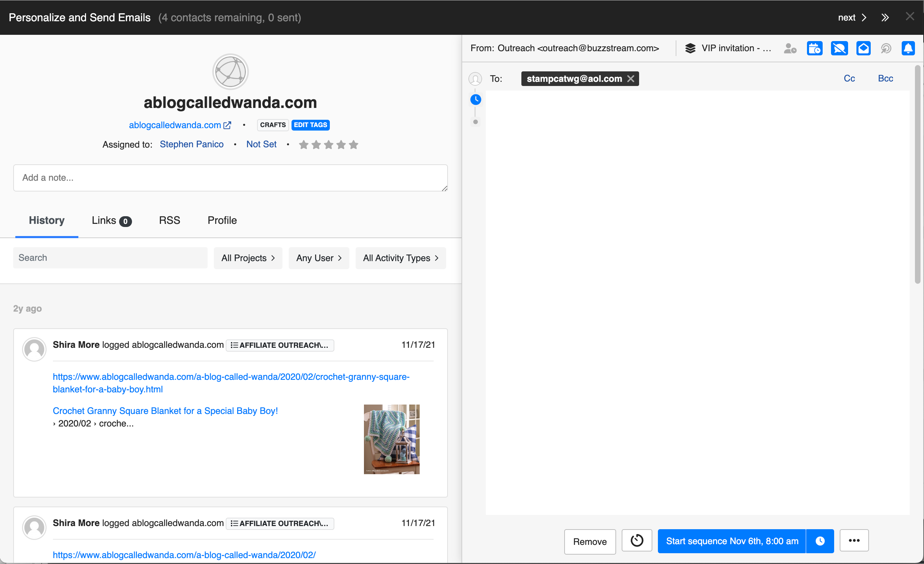
Task: Add a Bcc recipient
Action: click(x=885, y=78)
